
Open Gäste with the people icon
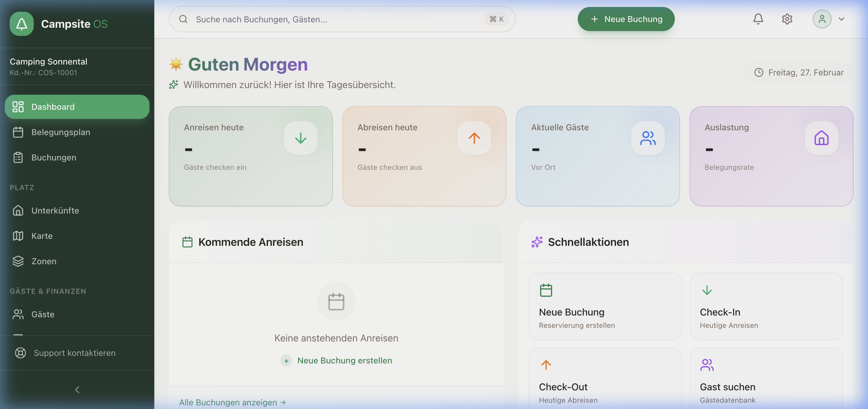coord(18,314)
